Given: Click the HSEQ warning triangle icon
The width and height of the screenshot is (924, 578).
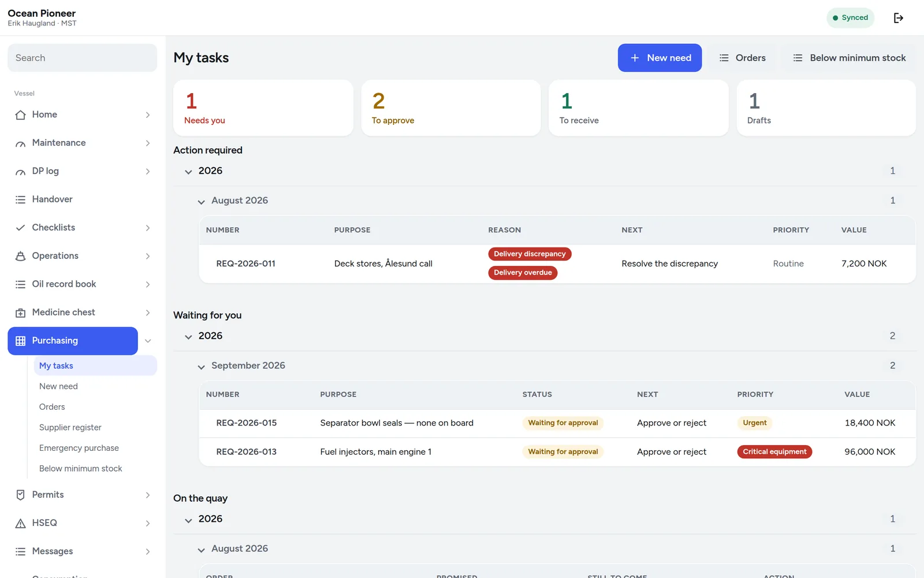Looking at the screenshot, I should pyautogui.click(x=20, y=523).
